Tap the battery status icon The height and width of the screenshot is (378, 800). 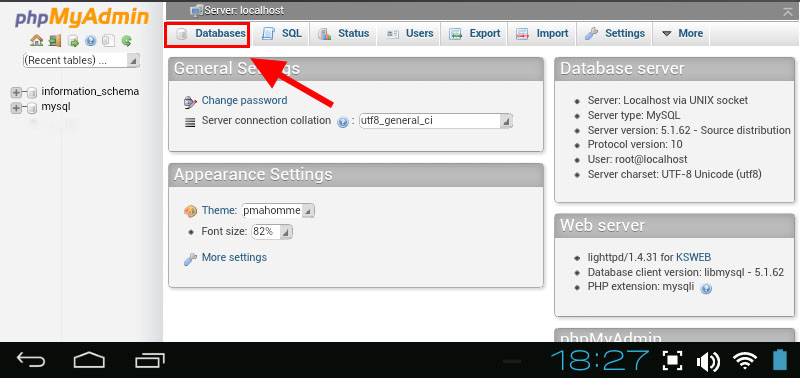pos(780,360)
